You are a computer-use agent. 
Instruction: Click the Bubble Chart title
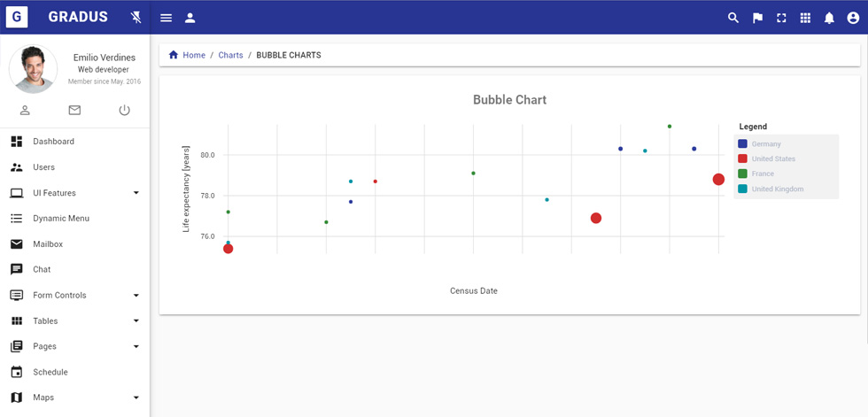[509, 100]
